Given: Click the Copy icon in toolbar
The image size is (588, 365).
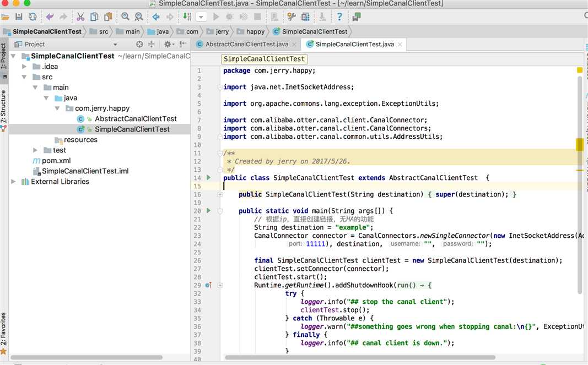Looking at the screenshot, I should coord(94,17).
